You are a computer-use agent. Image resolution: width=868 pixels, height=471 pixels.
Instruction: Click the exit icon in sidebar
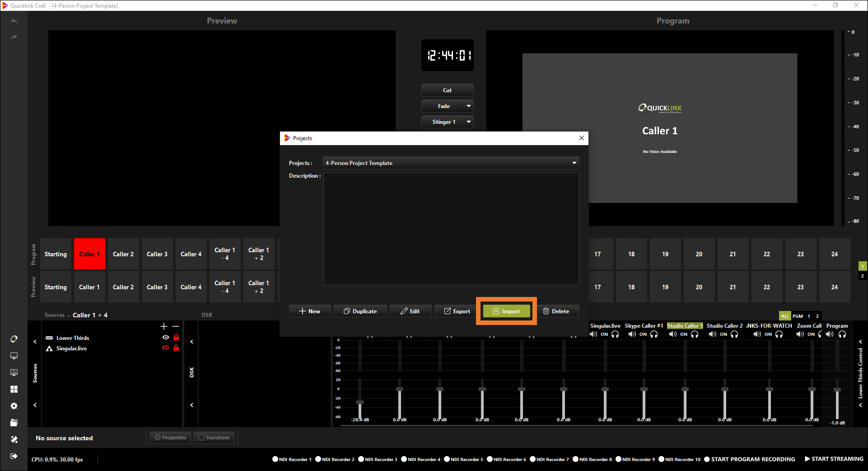(14, 456)
